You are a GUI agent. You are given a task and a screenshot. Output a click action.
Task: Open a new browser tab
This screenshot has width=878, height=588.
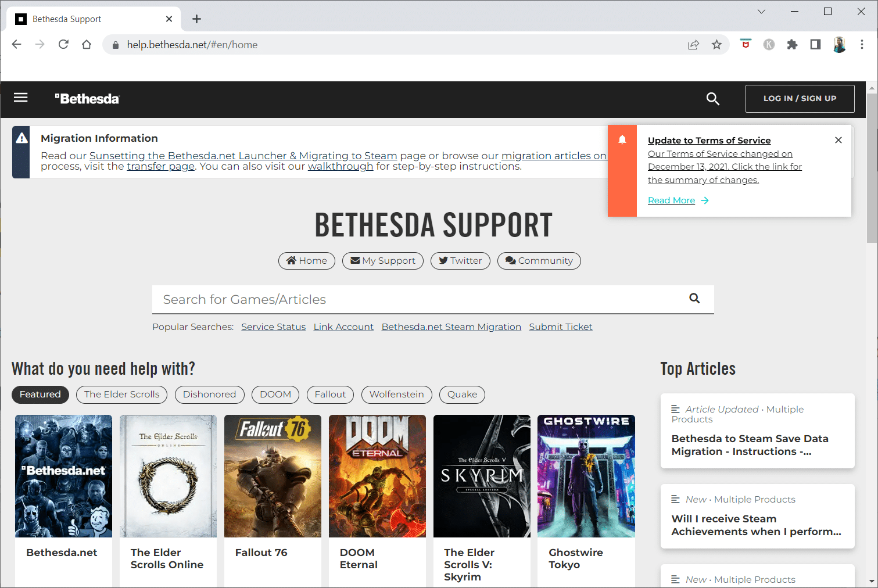coord(196,19)
